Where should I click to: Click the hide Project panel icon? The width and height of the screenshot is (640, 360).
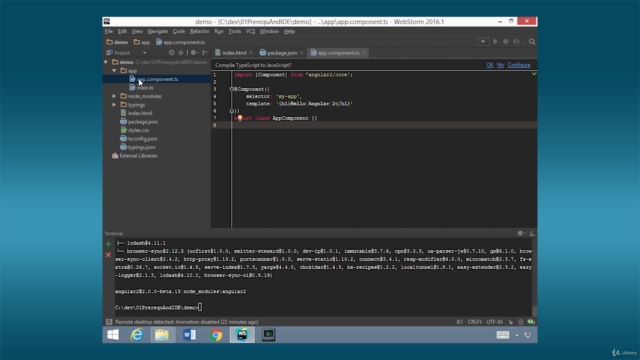click(205, 53)
